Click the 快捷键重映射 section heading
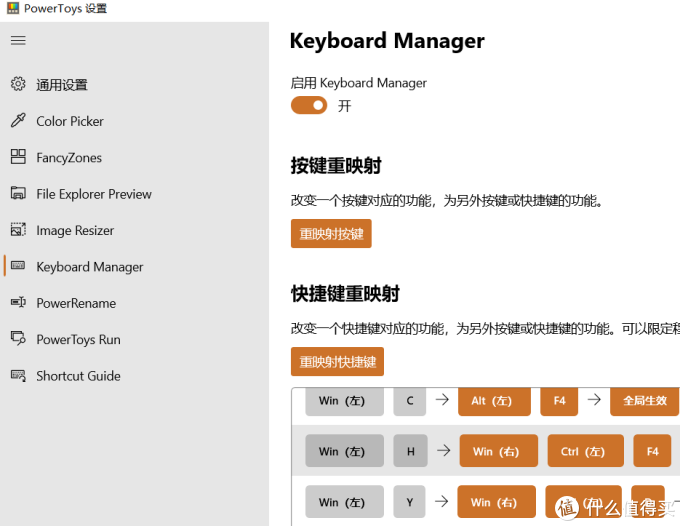The height and width of the screenshot is (526, 680). 345,294
